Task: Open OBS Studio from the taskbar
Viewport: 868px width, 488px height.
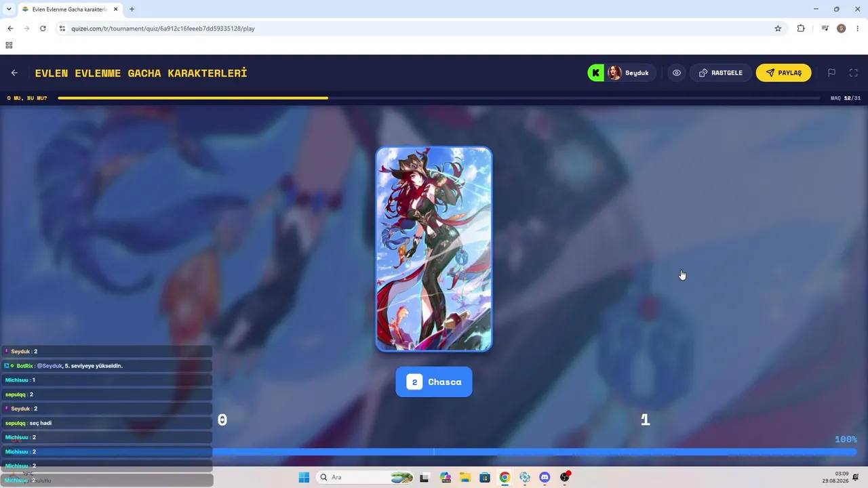Action: (565, 477)
